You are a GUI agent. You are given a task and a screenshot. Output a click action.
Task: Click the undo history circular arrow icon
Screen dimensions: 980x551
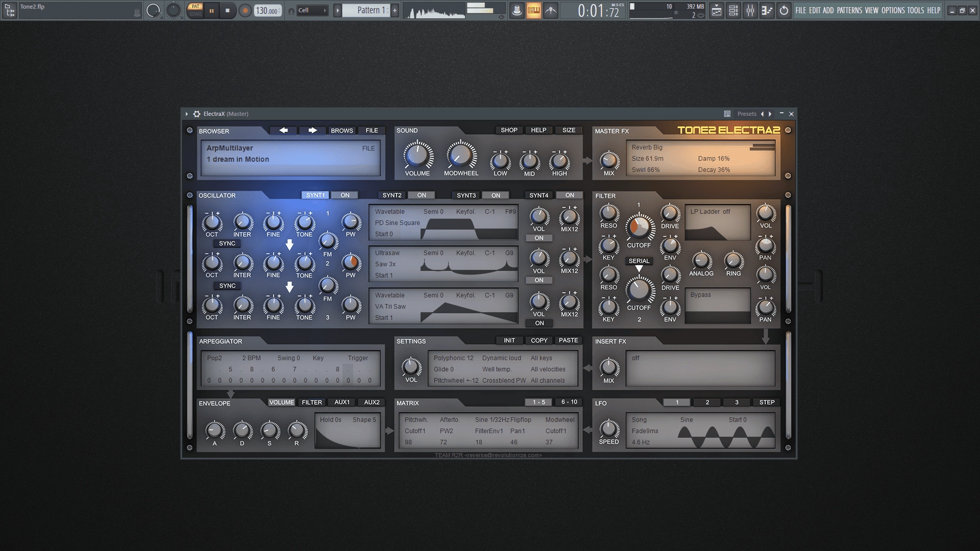tap(784, 10)
